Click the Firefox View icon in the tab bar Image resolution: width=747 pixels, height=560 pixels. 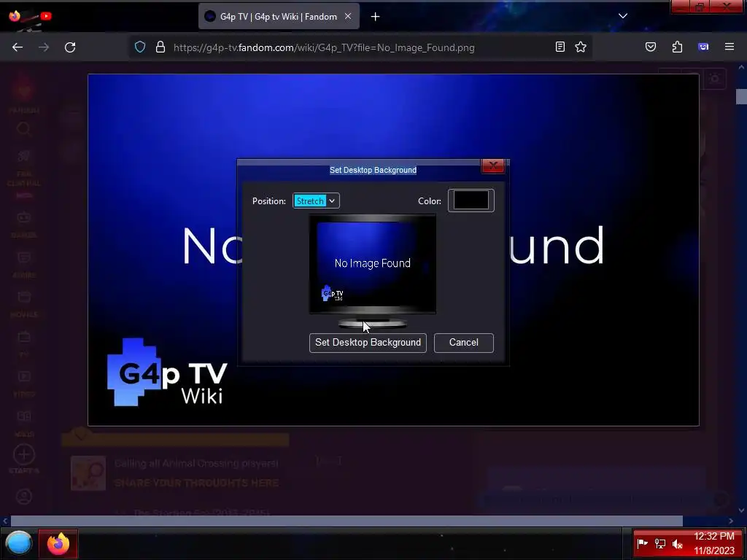[x=15, y=16]
